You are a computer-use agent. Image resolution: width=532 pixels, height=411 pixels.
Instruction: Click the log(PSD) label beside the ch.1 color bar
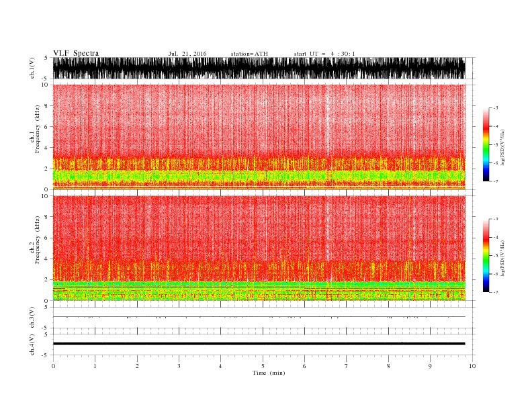[x=502, y=148]
